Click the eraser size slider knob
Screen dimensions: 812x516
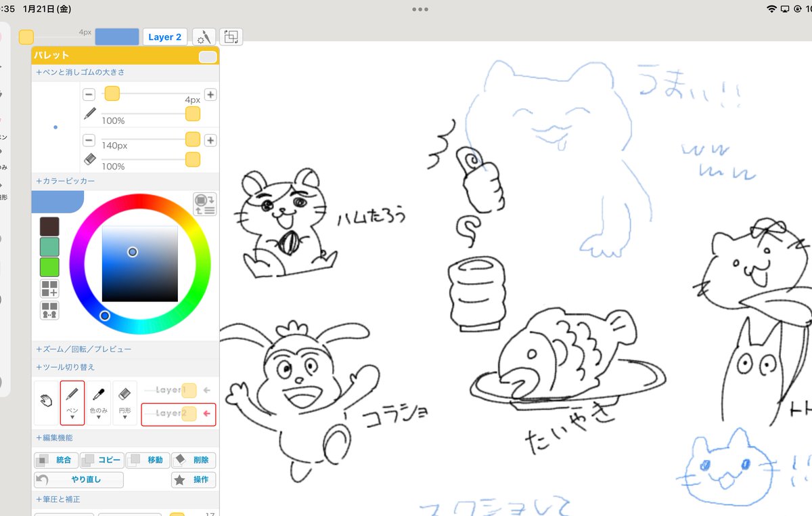[193, 139]
